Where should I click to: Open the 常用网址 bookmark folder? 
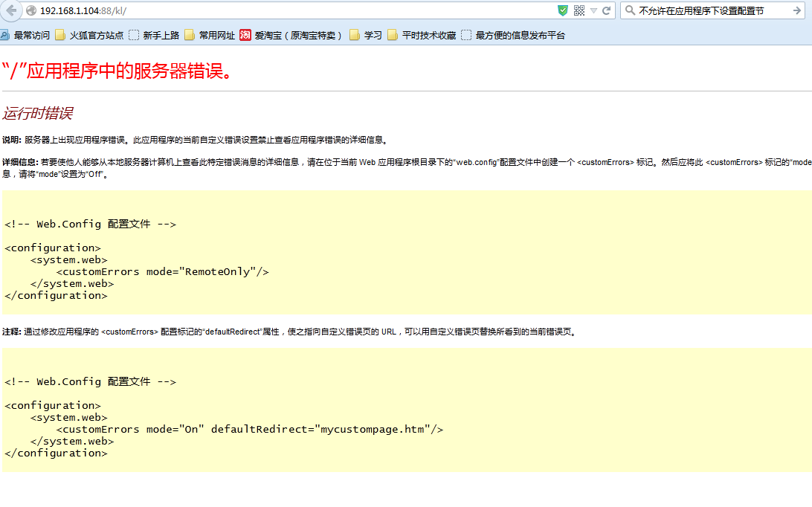coord(210,35)
